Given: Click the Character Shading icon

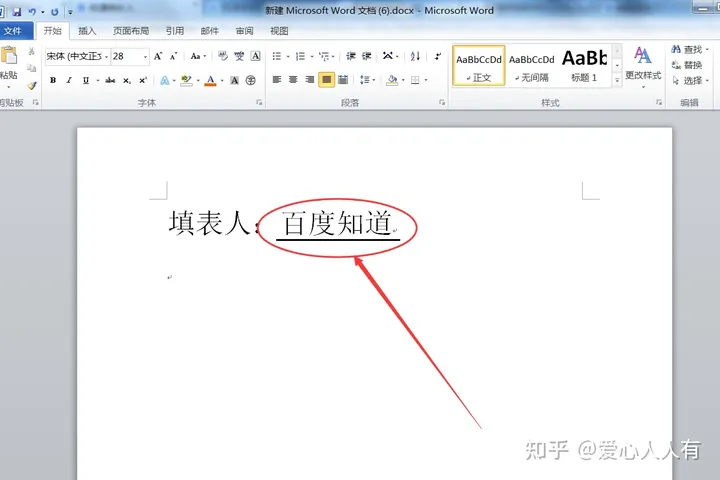Looking at the screenshot, I should 235,80.
